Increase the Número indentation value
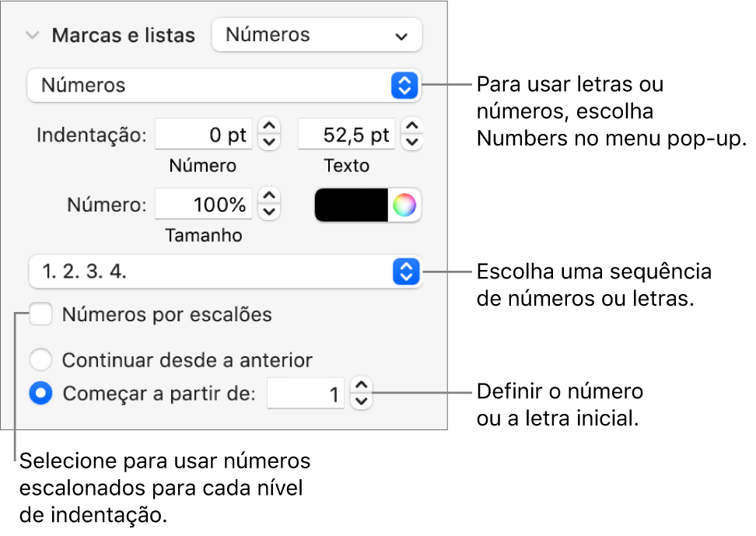This screenshot has height=536, width=756. [269, 127]
